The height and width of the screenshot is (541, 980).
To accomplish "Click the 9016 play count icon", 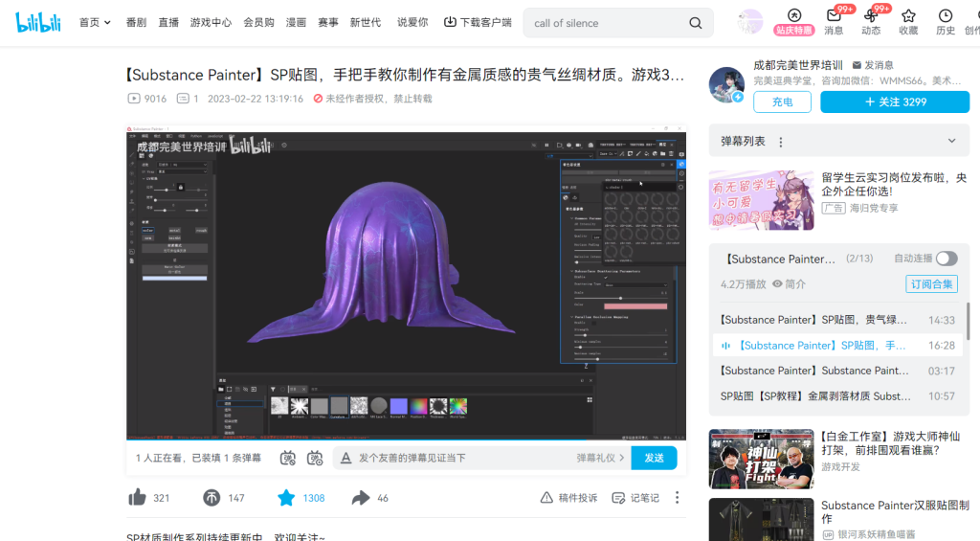I will tap(134, 99).
